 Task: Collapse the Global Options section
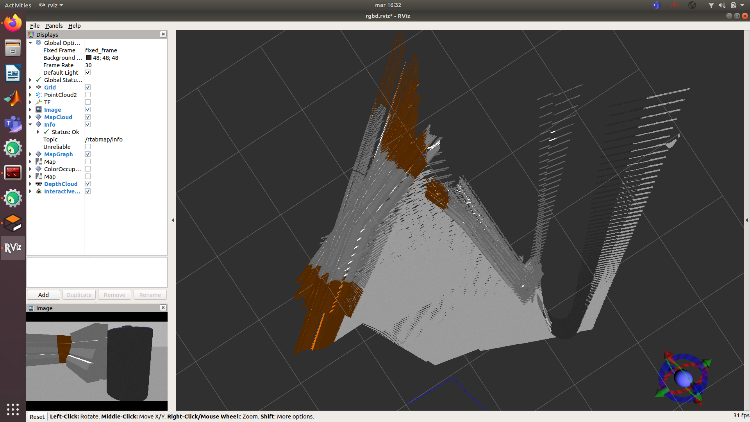click(31, 43)
